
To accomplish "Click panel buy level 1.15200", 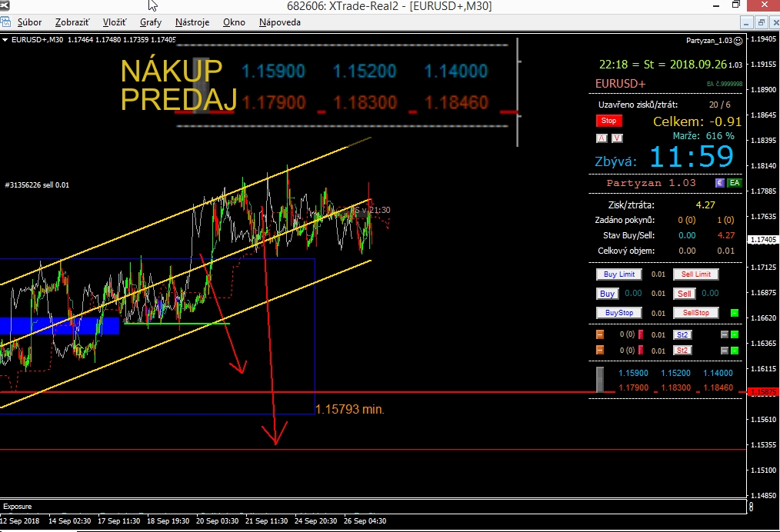I will click(675, 373).
